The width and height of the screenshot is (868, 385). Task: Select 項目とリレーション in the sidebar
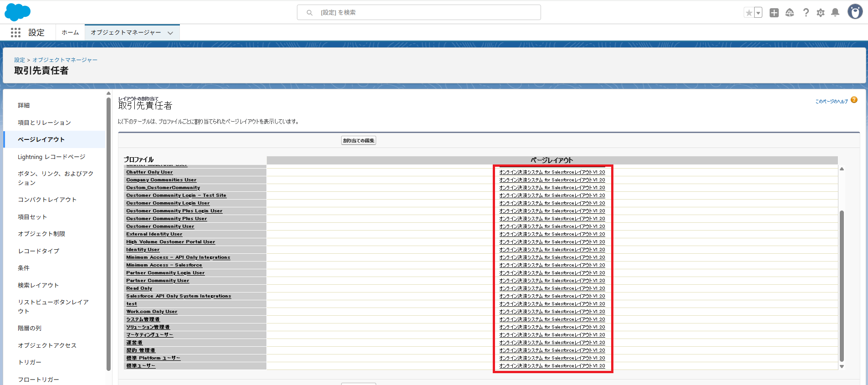44,123
